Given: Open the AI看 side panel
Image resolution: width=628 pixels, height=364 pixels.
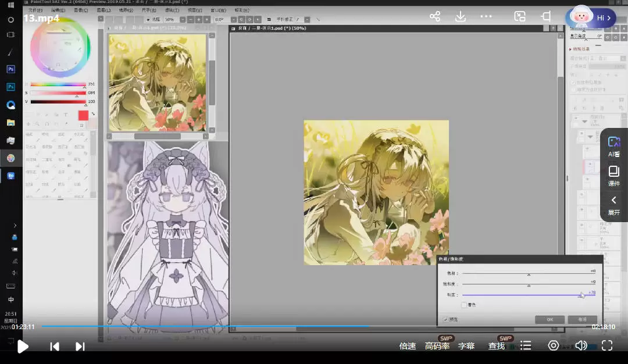Looking at the screenshot, I should pos(614,147).
